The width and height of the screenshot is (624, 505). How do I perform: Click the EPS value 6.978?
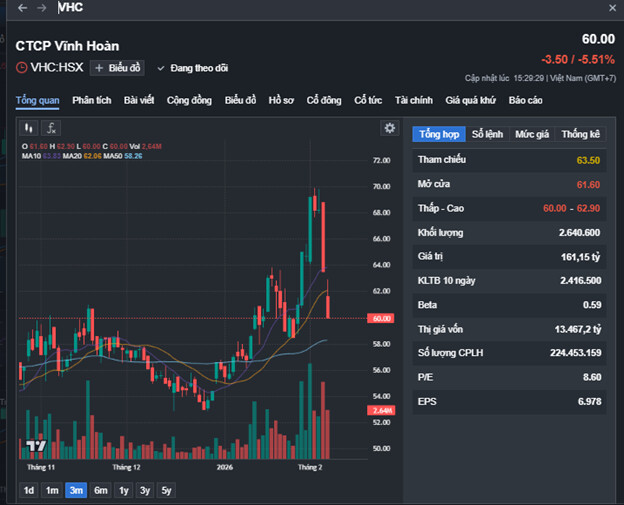[589, 402]
